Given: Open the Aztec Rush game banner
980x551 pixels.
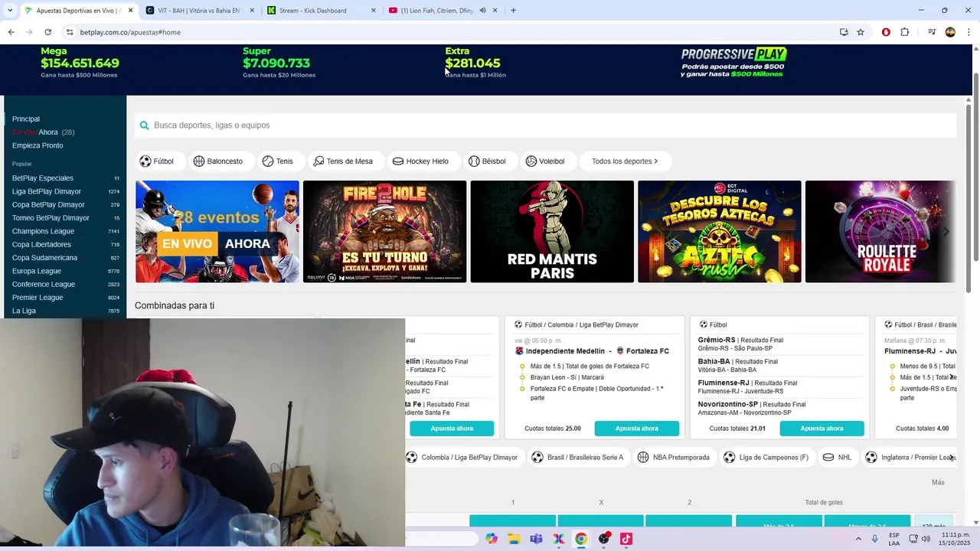Looking at the screenshot, I should pyautogui.click(x=720, y=232).
